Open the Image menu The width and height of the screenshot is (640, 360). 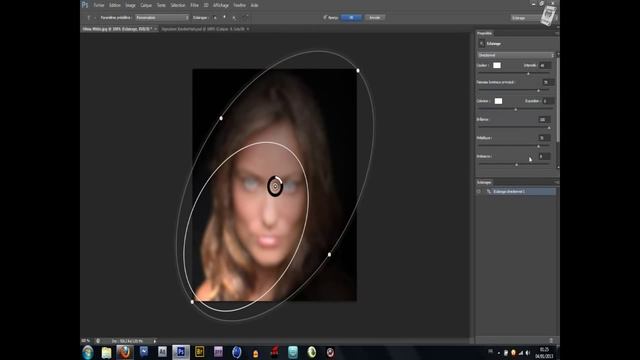click(x=130, y=5)
